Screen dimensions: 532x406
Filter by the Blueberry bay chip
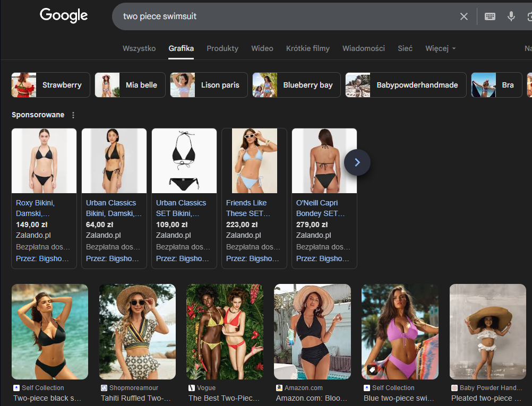296,85
